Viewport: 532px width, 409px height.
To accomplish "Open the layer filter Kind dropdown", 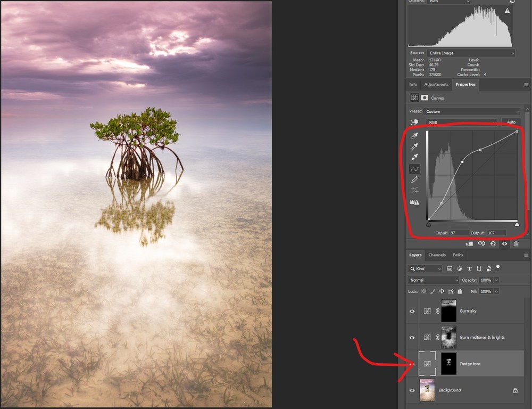I will pyautogui.click(x=425, y=269).
